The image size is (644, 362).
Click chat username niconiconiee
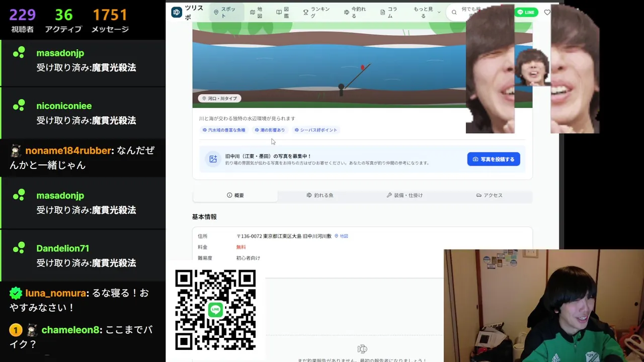(x=64, y=106)
